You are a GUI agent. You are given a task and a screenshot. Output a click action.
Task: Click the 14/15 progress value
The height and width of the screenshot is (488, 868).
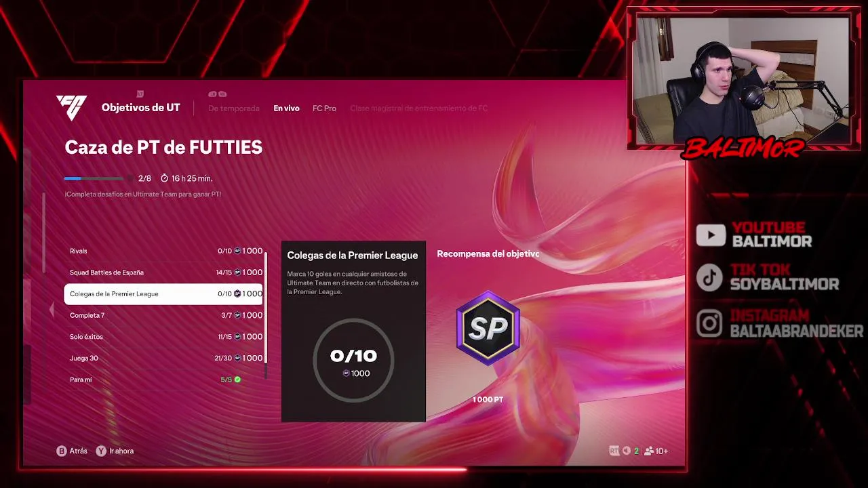pos(224,272)
